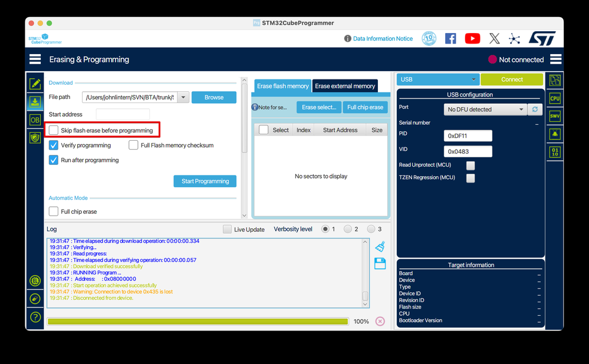Click the ST logo
The image size is (589, 364).
[x=542, y=38]
